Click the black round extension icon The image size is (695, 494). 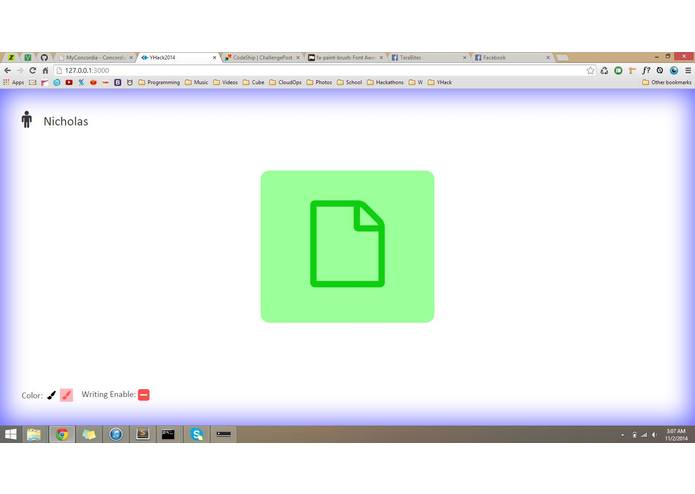(x=660, y=70)
